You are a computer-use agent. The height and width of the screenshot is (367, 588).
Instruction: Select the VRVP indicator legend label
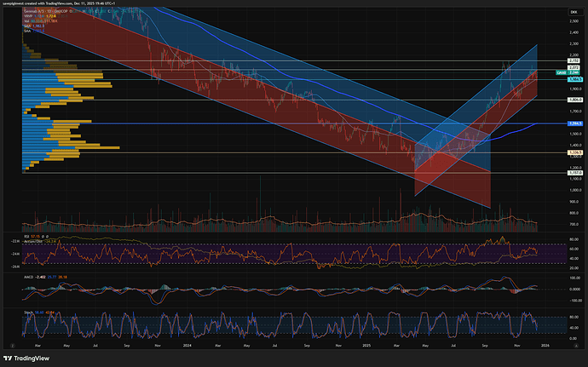[28, 15]
